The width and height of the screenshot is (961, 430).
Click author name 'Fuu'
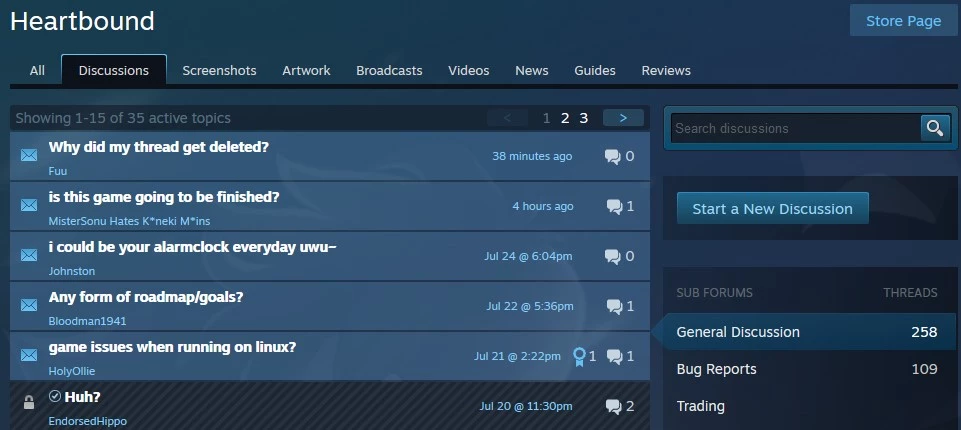coord(58,171)
